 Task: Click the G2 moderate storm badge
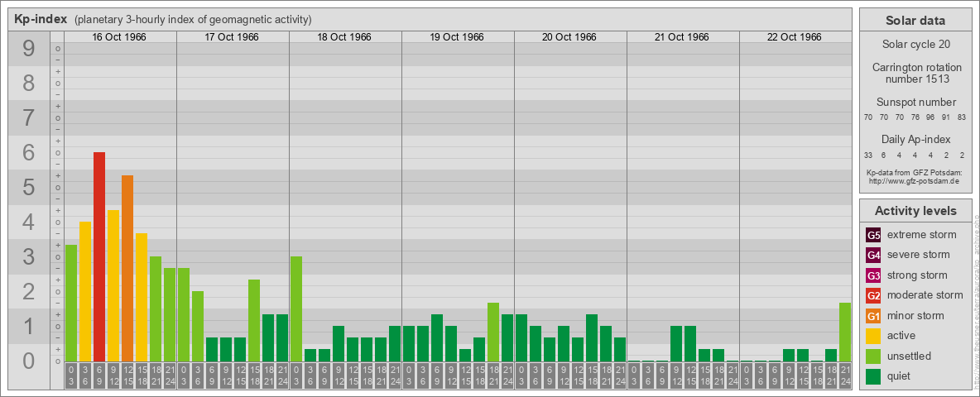873,296
